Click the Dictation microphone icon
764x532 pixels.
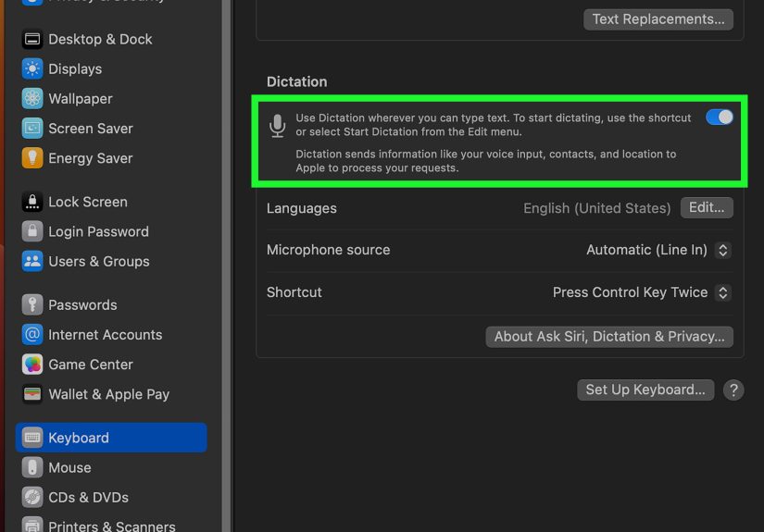(277, 126)
